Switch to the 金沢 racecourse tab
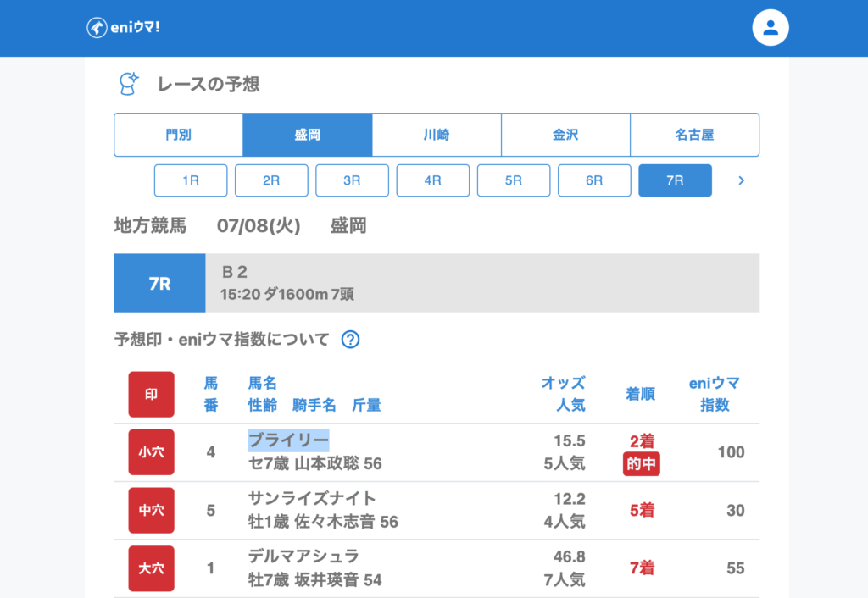This screenshot has height=598, width=868. [565, 135]
